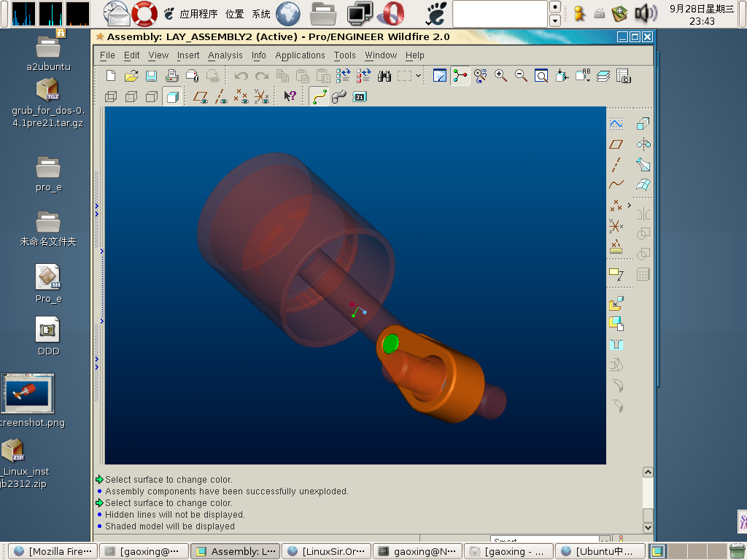Toggle Shading display mode
Screen dimensions: 747x560
pos(172,97)
